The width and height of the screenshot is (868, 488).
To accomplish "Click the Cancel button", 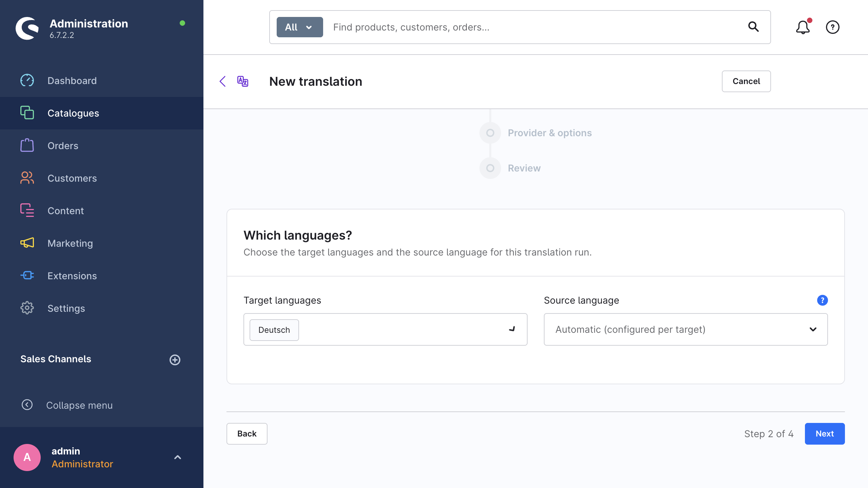I will pyautogui.click(x=746, y=81).
